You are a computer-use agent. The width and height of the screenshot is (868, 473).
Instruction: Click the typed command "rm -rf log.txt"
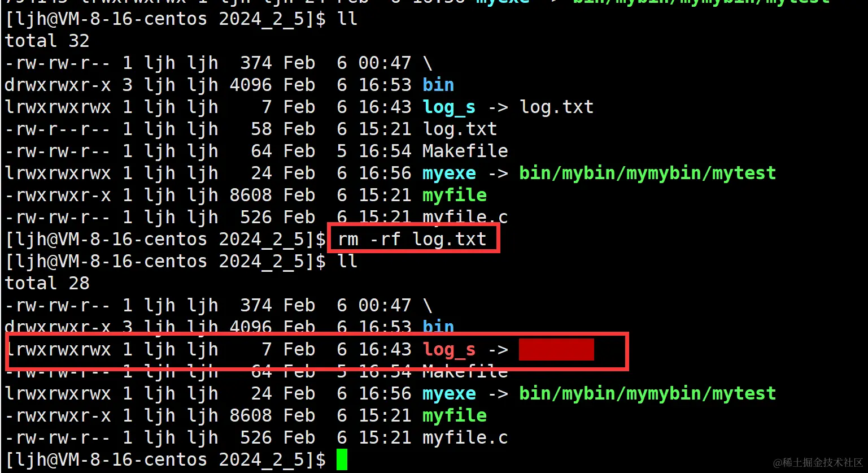[412, 239]
